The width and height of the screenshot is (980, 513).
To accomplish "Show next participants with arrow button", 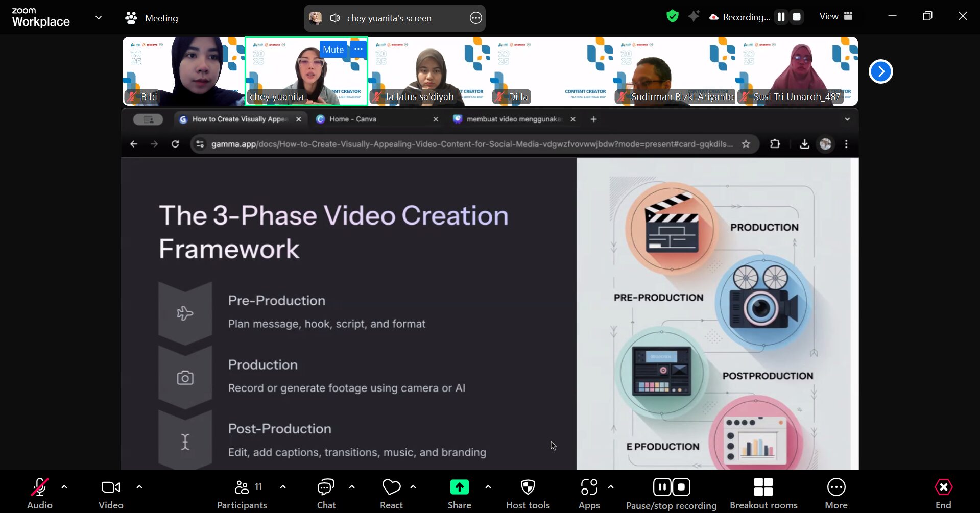I will [881, 71].
